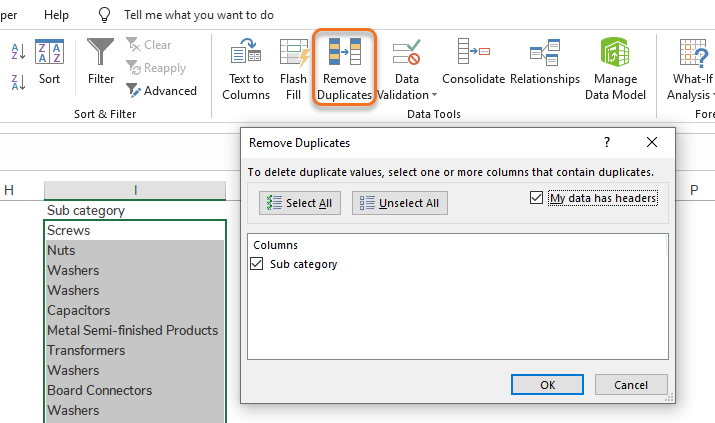Click the Unselect All button
Viewport: 715px width, 423px height.
(x=399, y=203)
